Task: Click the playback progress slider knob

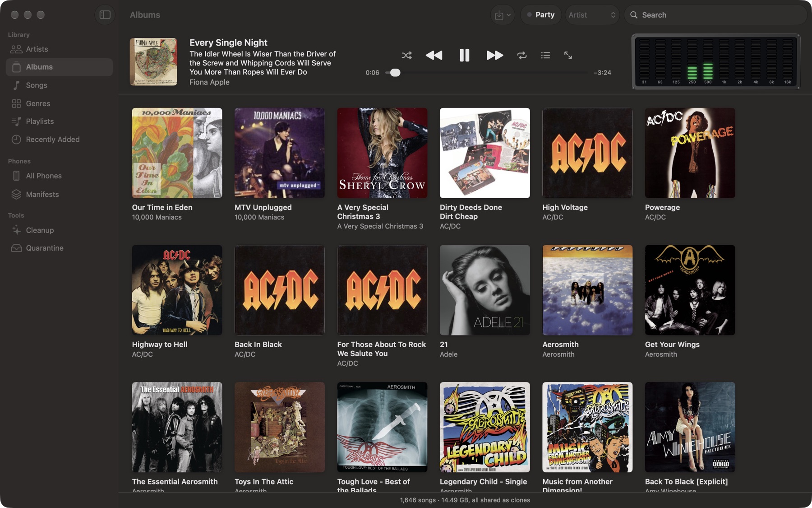Action: (x=395, y=73)
